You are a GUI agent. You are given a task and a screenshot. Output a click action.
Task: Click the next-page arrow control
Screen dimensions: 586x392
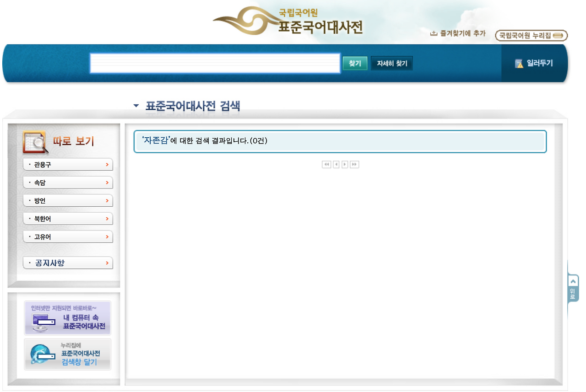[x=345, y=165]
